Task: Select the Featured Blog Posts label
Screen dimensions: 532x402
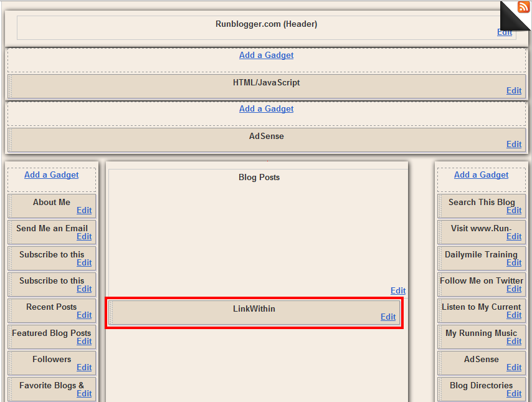Action: [x=52, y=333]
